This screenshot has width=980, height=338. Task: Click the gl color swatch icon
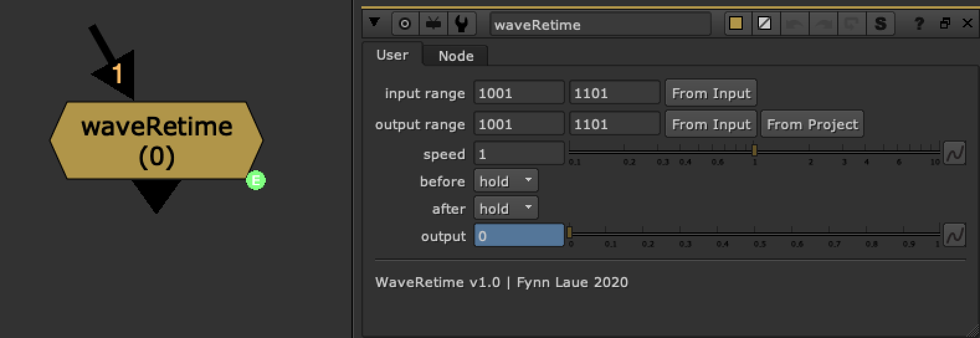(765, 24)
